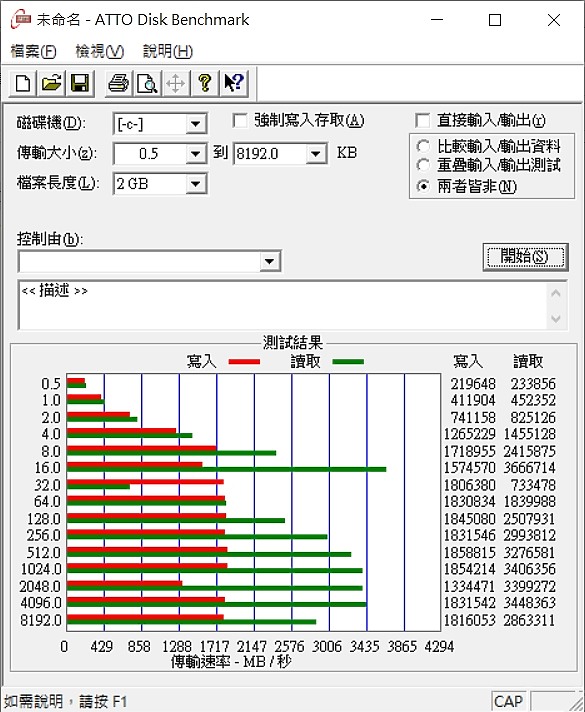This screenshot has width=585, height=712.
Task: Click the 讀取 column header above results
Action: [x=528, y=361]
